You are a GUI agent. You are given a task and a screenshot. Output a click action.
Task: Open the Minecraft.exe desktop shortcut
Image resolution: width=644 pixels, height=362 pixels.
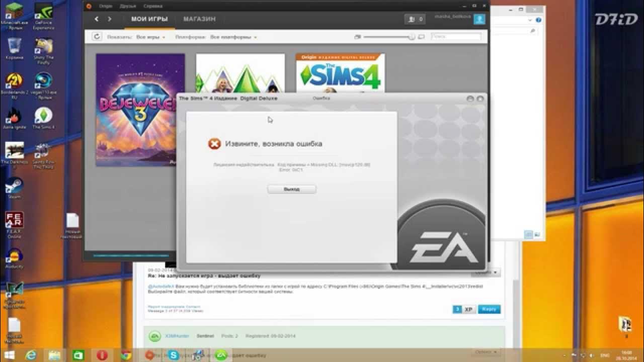click(14, 15)
